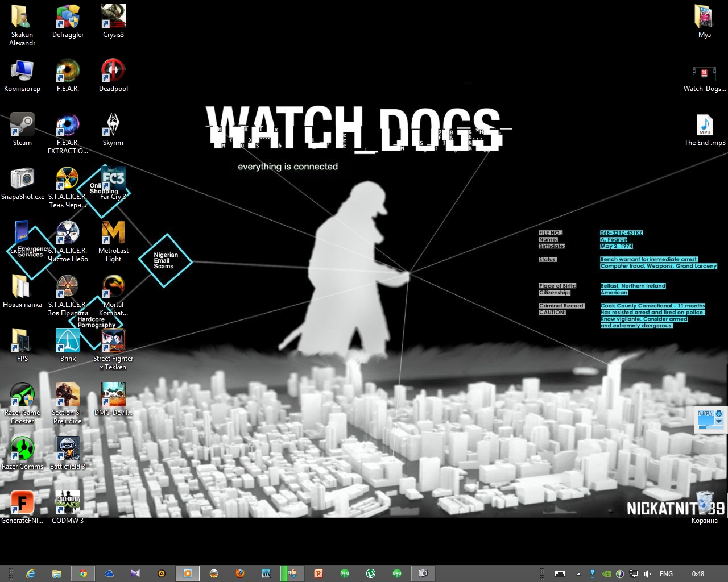The image size is (728, 582).
Task: Change the ENG input language
Action: [666, 574]
